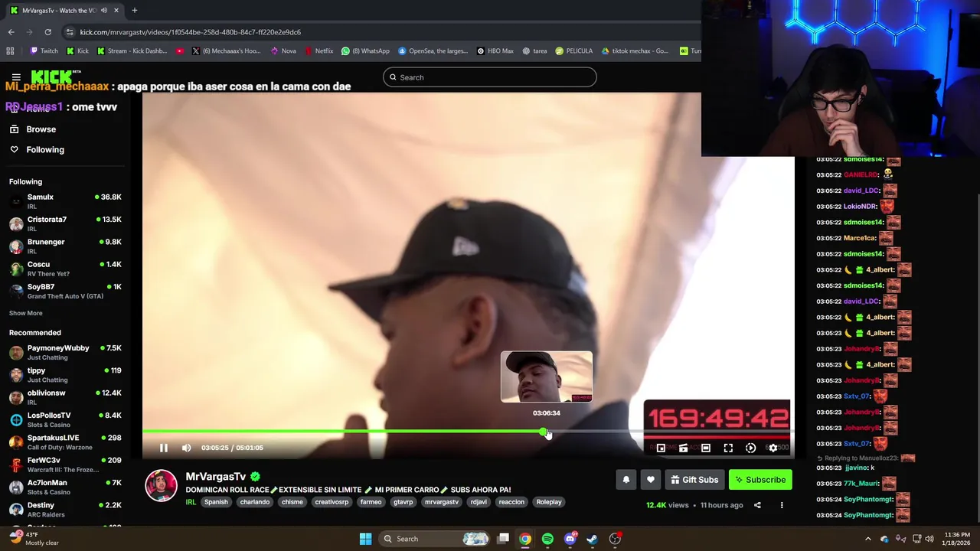Open Discord from the taskbar
This screenshot has width=980, height=551.
tap(570, 539)
